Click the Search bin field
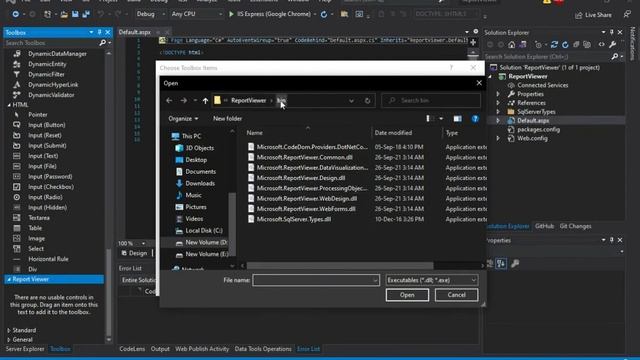Image resolution: width=640 pixels, height=360 pixels. pos(431,100)
